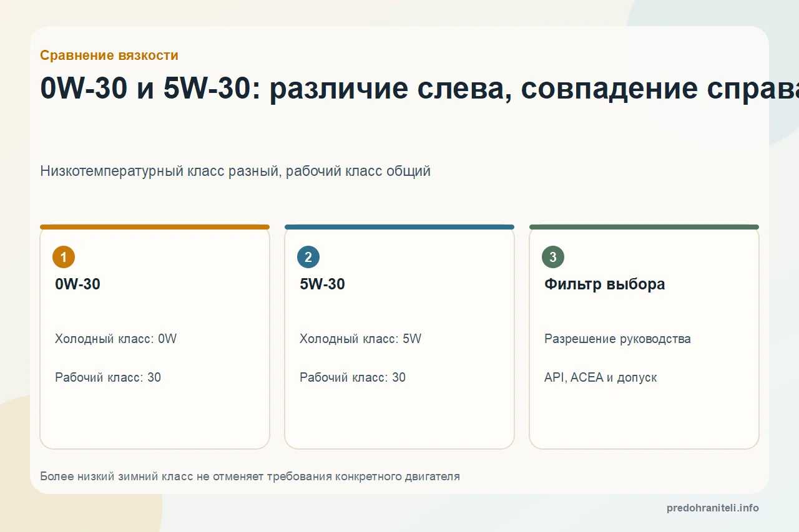Select the Фильтр выбора card title
The height and width of the screenshot is (532, 799).
605,284
